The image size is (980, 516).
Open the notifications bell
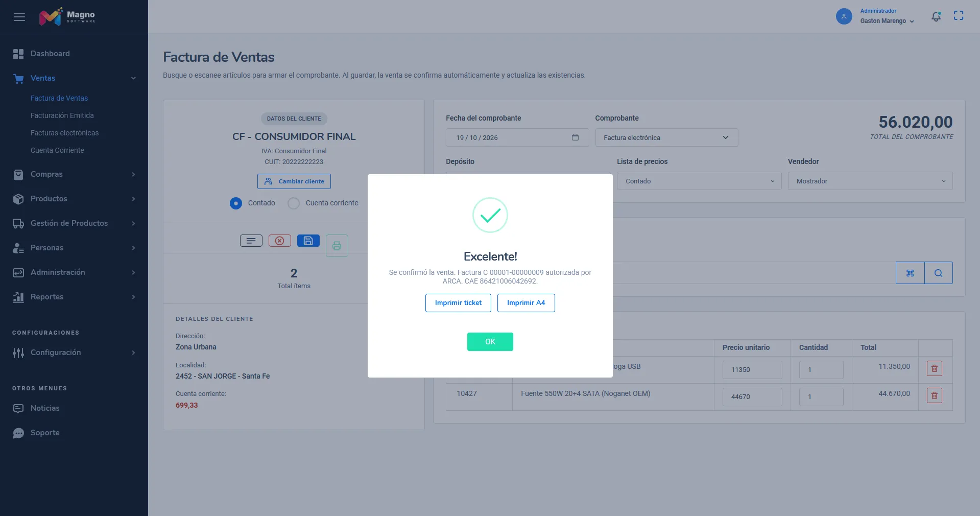coord(936,16)
